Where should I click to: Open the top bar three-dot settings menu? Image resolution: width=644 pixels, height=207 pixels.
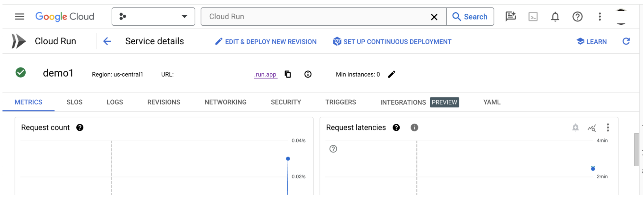(x=599, y=17)
